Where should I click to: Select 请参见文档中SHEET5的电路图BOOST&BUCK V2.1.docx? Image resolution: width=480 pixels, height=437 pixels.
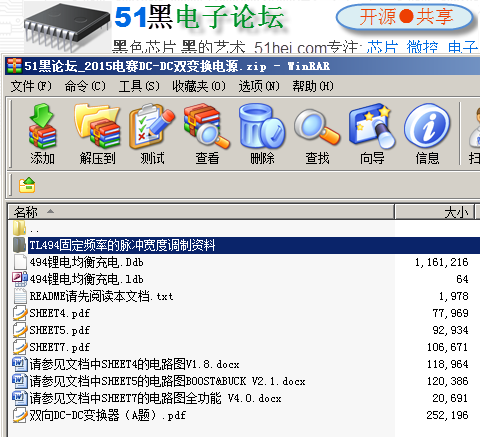coord(167,381)
